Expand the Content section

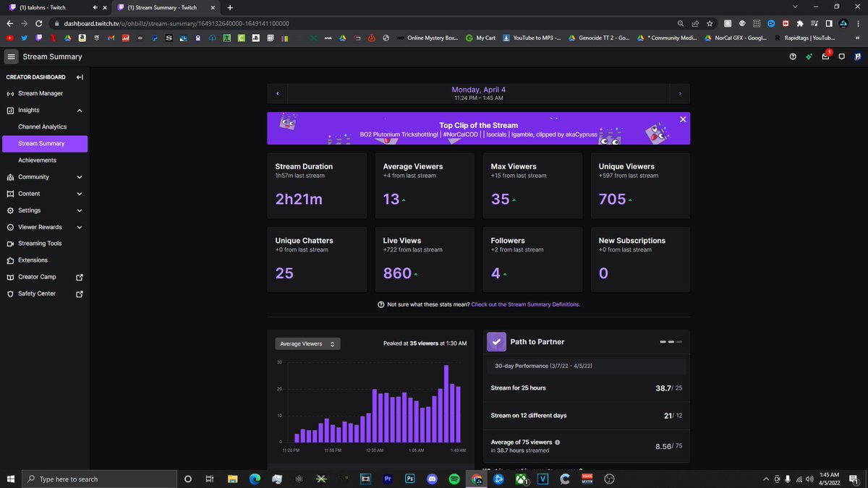click(x=80, y=194)
